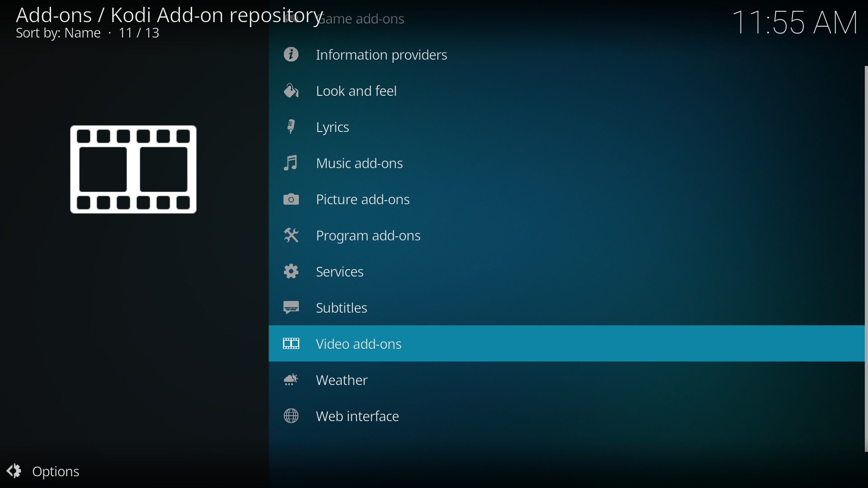The image size is (868, 488).
Task: Click the Video add-ons filmstrip icon
Action: (292, 344)
